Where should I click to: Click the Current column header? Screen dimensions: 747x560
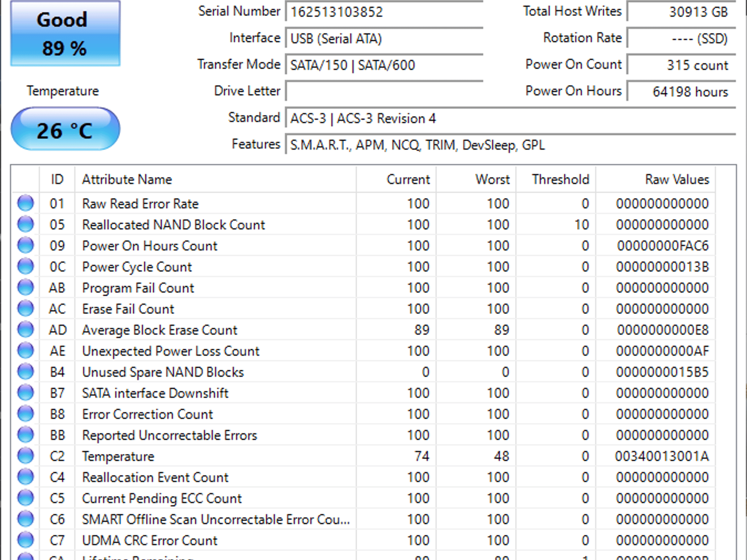(396, 179)
